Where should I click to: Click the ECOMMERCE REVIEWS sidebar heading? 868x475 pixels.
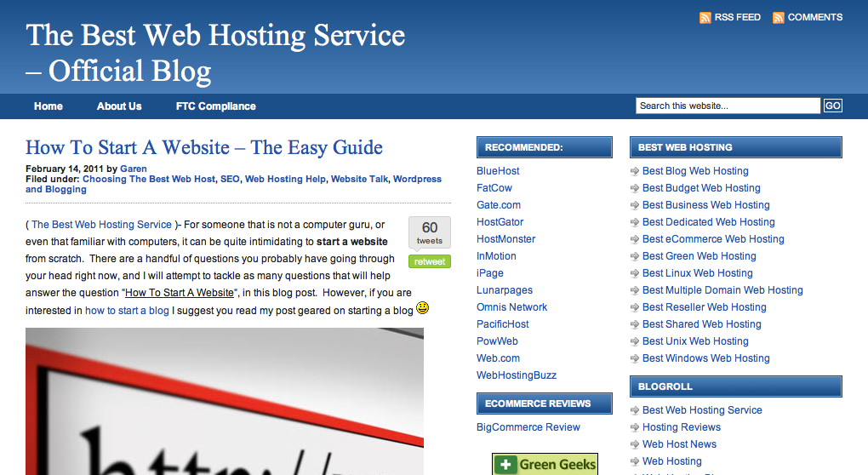point(544,403)
